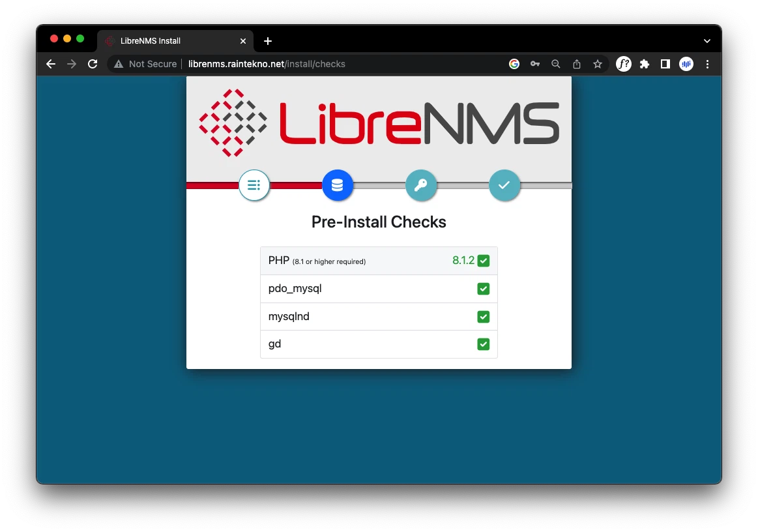
Task: Expand the tab search chevron dropdown
Action: tap(707, 41)
